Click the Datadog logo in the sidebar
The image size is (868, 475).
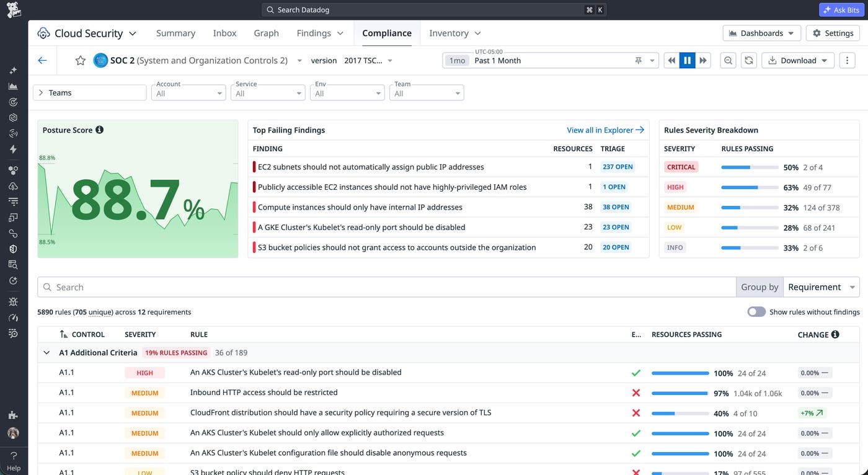[13, 10]
